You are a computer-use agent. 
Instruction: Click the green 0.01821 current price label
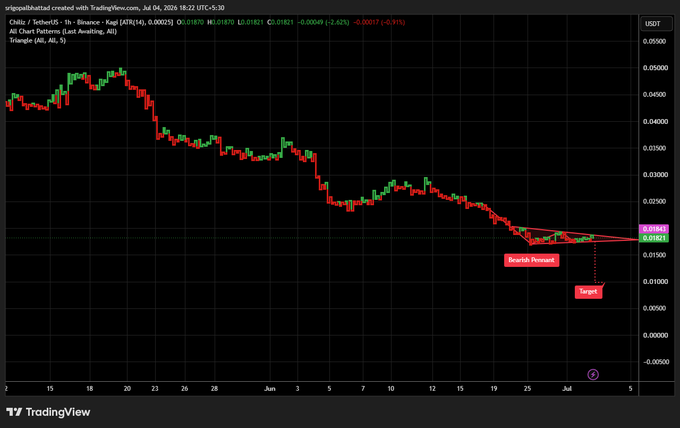[654, 238]
